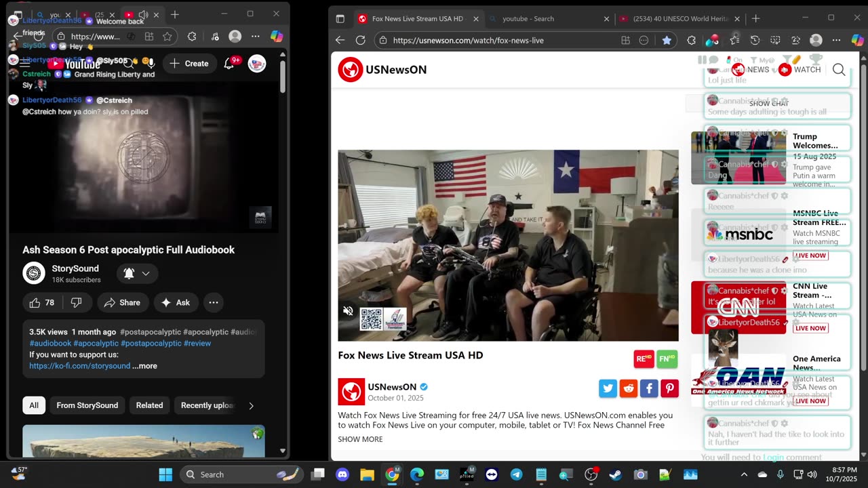Open tab actions menu in right Edge window
The image size is (868, 488).
(340, 19)
